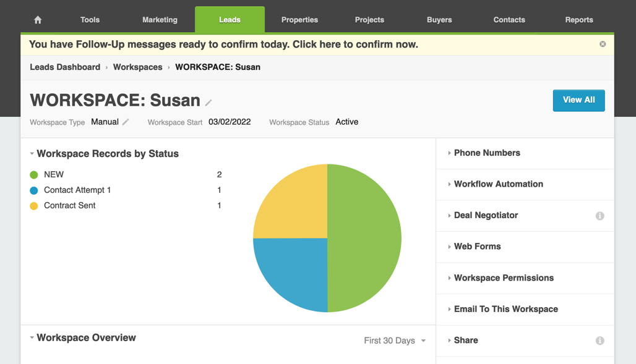
Task: Click Follow-Up messages confirm banner link
Action: [x=223, y=44]
